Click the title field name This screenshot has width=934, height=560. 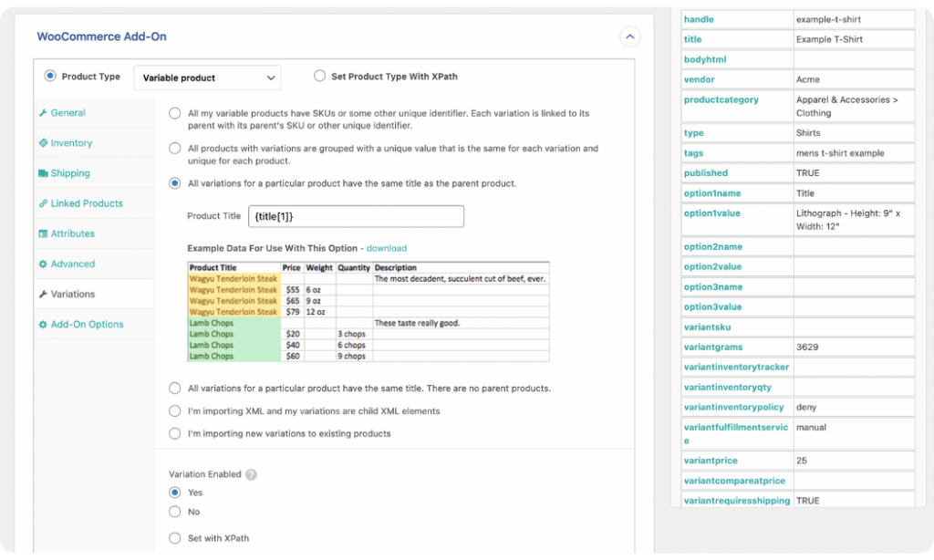(693, 39)
